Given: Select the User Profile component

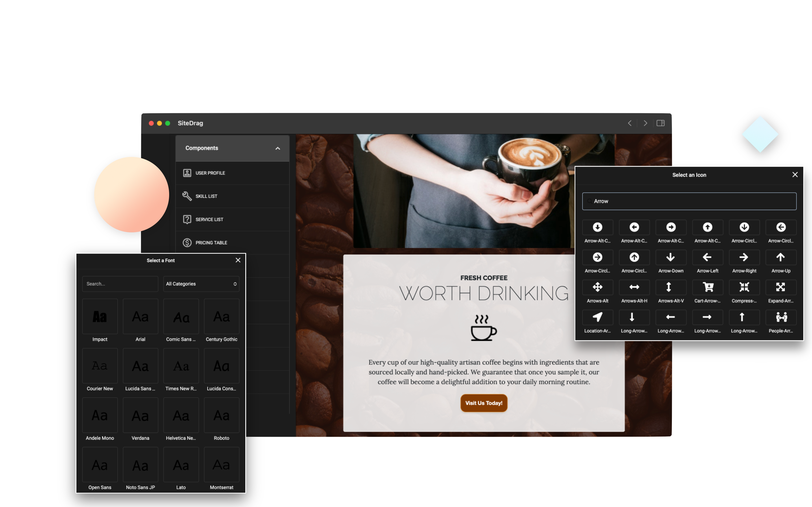Looking at the screenshot, I should click(x=232, y=173).
